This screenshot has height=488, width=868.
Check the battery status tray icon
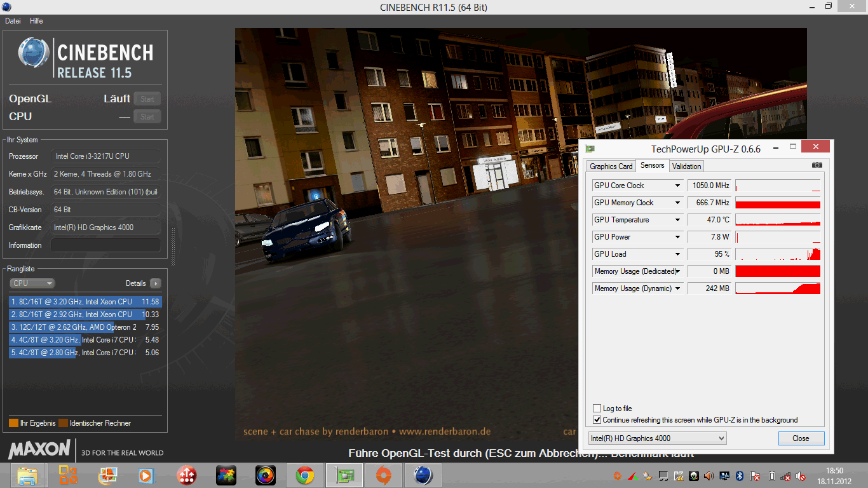pos(772,476)
